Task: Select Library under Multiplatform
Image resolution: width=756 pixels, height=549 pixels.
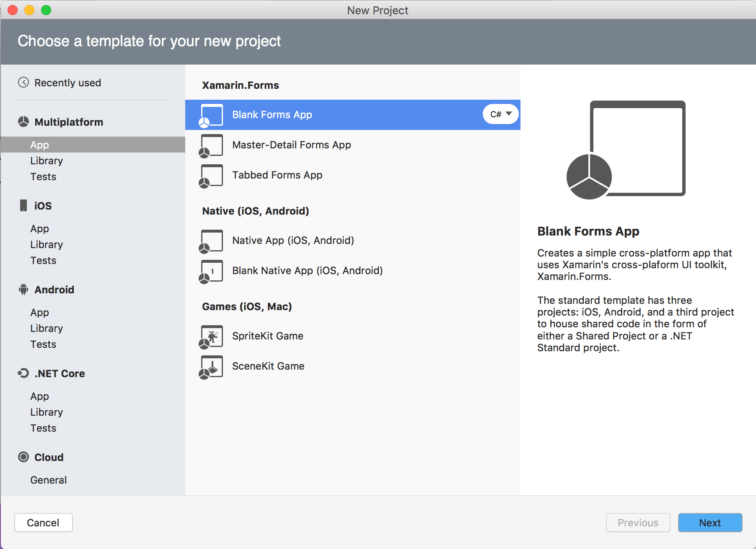Action: click(x=47, y=161)
